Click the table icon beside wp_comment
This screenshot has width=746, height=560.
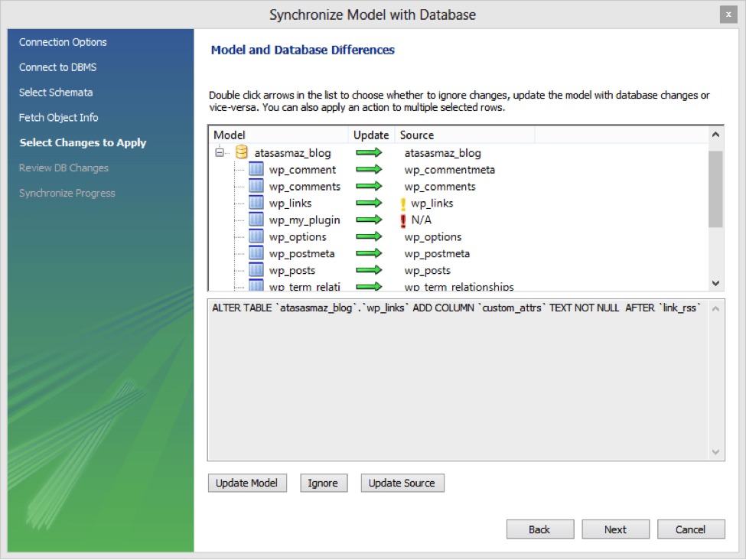coord(256,169)
